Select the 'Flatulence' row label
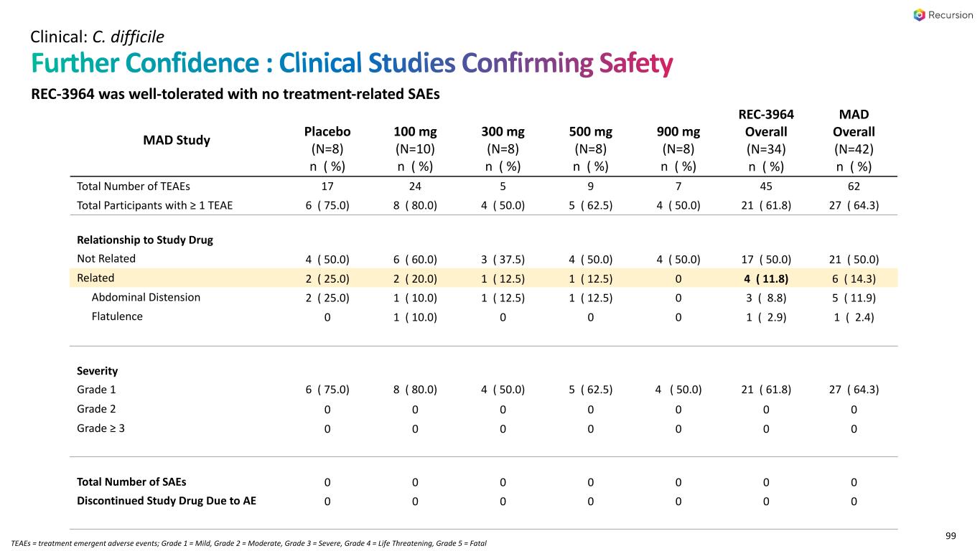Image resolution: width=980 pixels, height=551 pixels. click(117, 316)
